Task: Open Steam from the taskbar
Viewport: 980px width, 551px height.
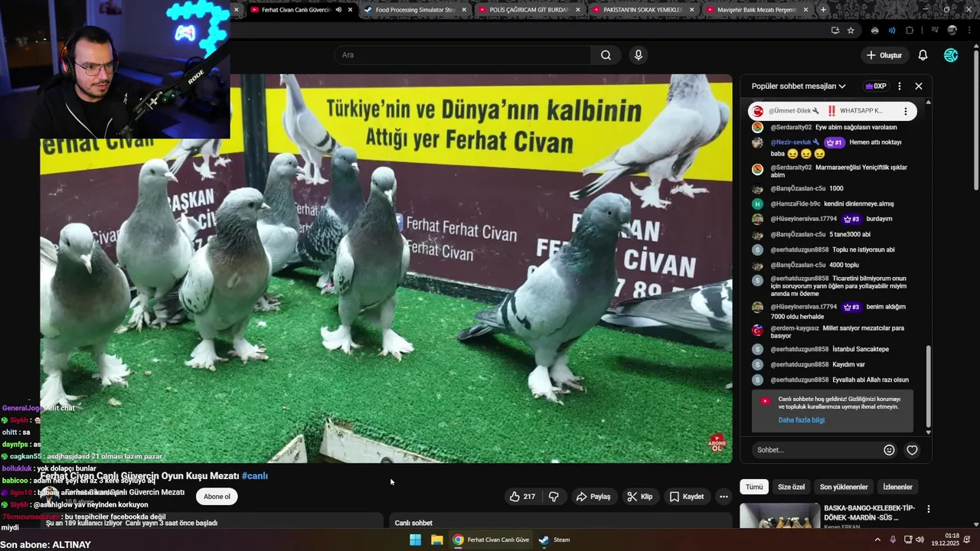Action: [554, 540]
